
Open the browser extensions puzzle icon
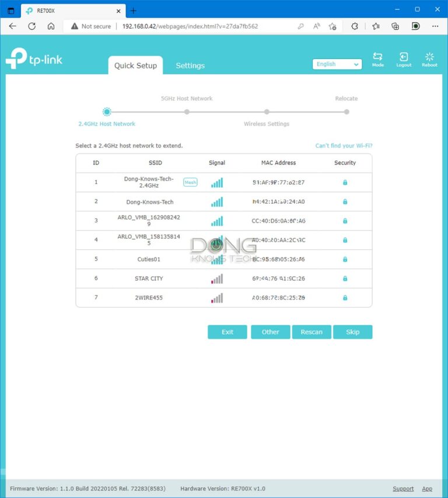354,26
